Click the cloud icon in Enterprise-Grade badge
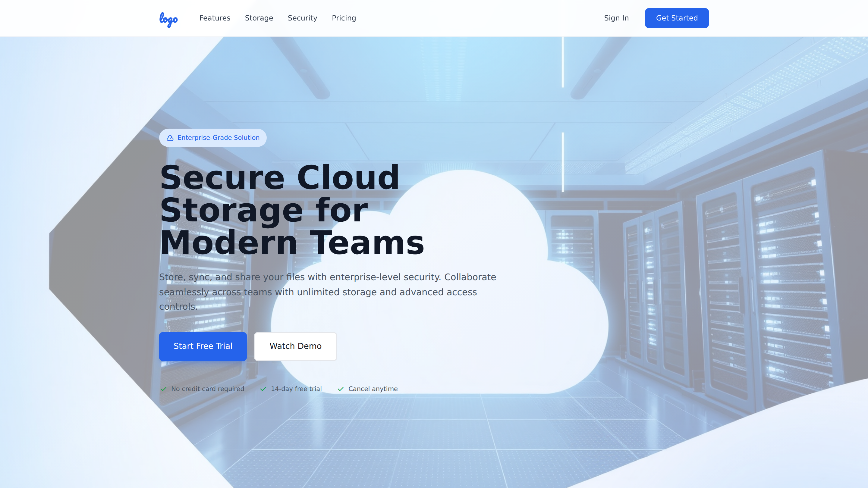Screen dimensions: 868x488 [170, 138]
